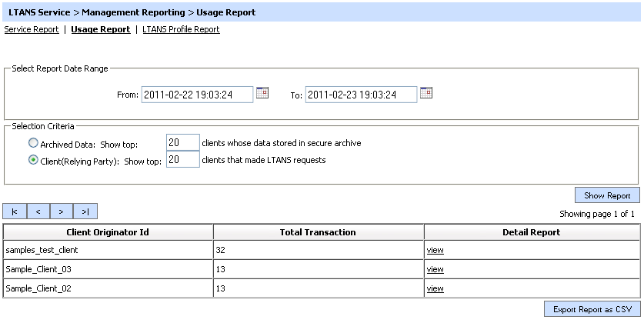
Task: Focus the Archived Data show top field
Action: pyautogui.click(x=182, y=142)
